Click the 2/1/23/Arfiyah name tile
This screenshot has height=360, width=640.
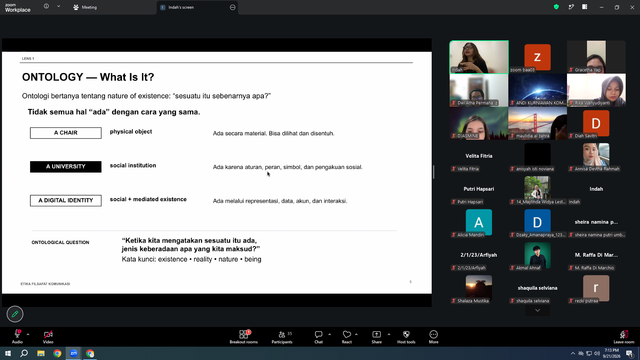pyautogui.click(x=479, y=256)
